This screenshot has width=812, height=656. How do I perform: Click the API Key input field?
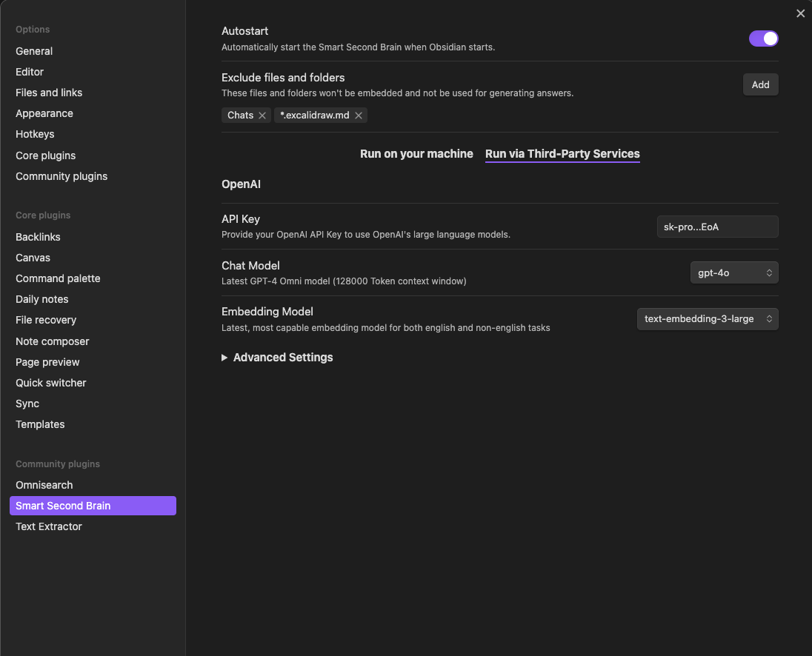coord(717,227)
